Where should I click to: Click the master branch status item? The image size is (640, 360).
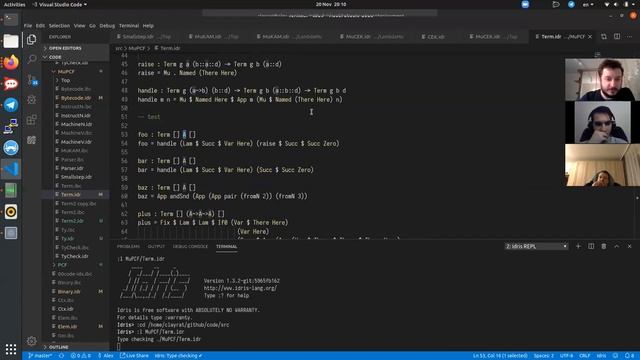tap(40, 356)
